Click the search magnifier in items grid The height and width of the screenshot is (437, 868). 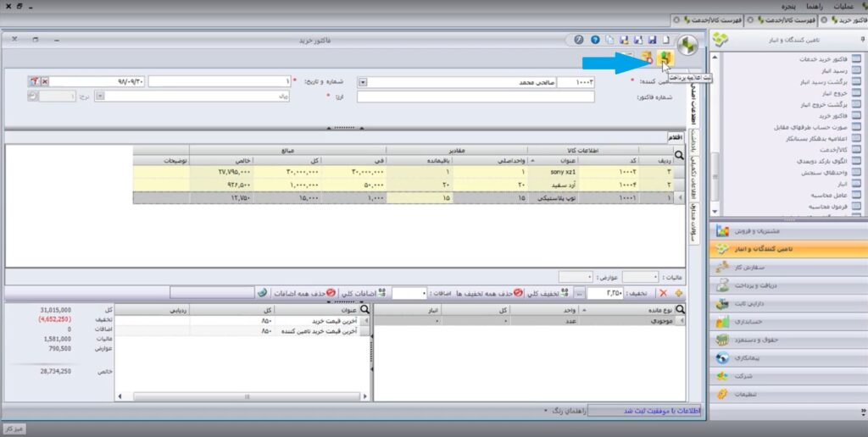point(679,156)
